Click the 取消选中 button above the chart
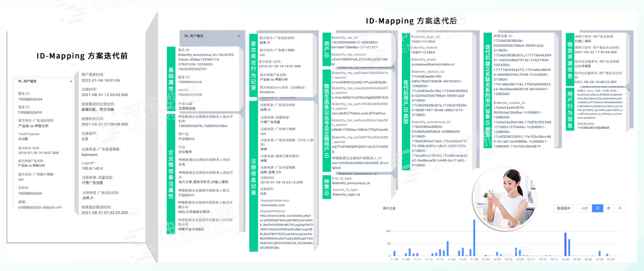Viewport: 644px width, 271px height. (563, 208)
